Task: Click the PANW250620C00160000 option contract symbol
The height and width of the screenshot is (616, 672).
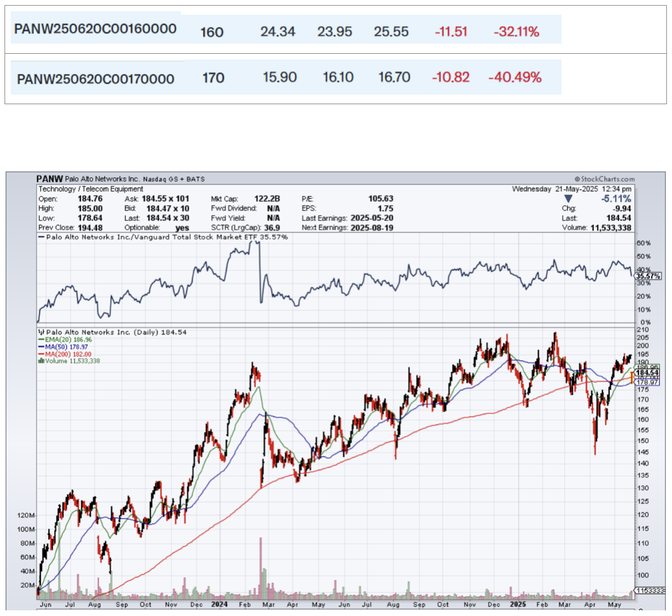Action: click(x=95, y=29)
